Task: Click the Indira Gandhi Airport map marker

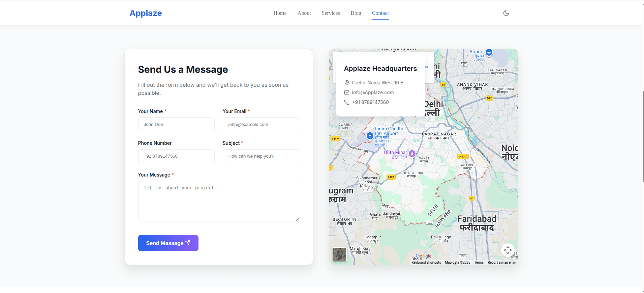Action: click(x=370, y=136)
